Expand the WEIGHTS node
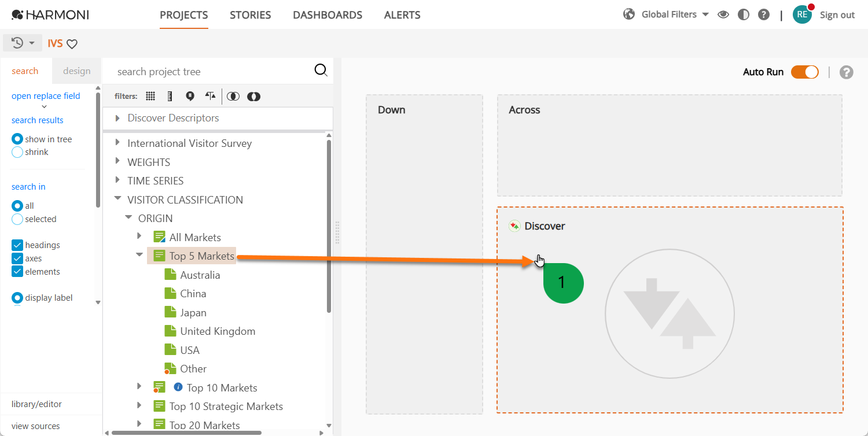 117,162
